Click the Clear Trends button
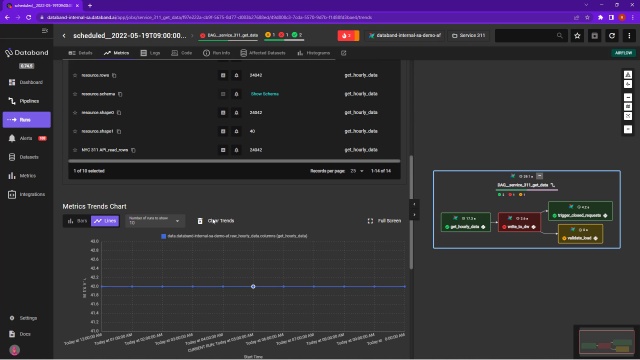 point(216,221)
